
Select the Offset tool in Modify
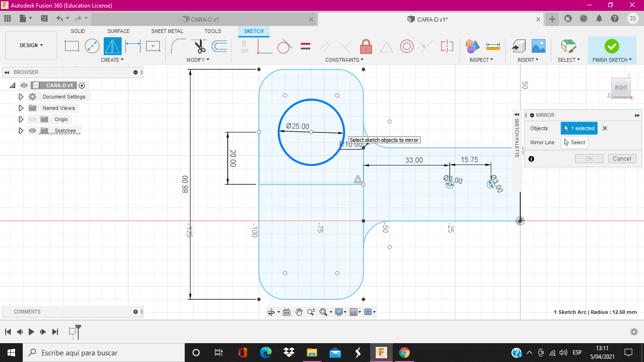point(219,46)
